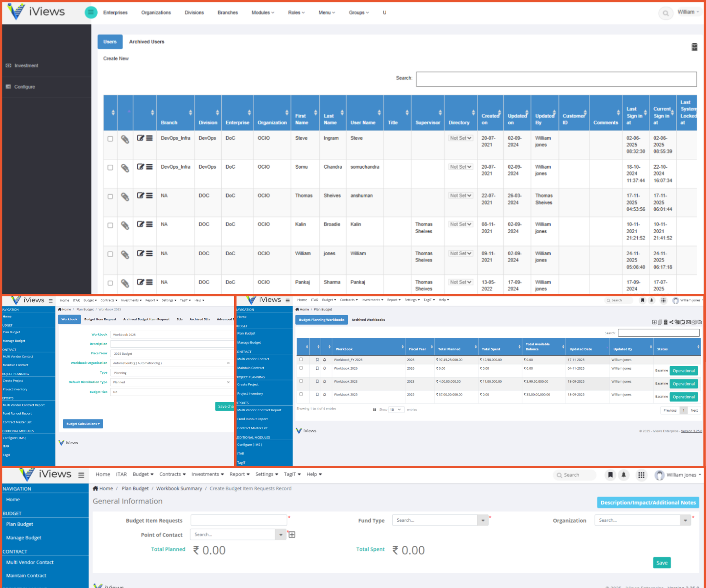The height and width of the screenshot is (588, 706).
Task: Click the database export icon above the Users search
Action: tap(694, 47)
